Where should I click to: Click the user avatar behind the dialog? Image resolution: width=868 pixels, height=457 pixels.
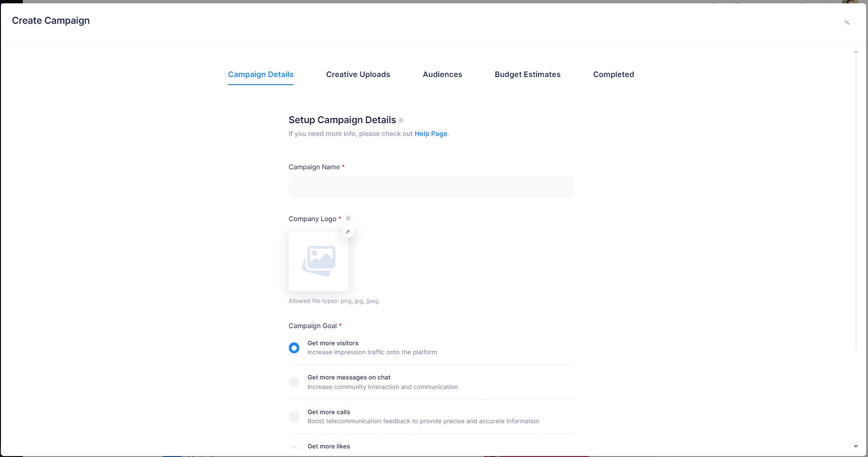[849, 2]
